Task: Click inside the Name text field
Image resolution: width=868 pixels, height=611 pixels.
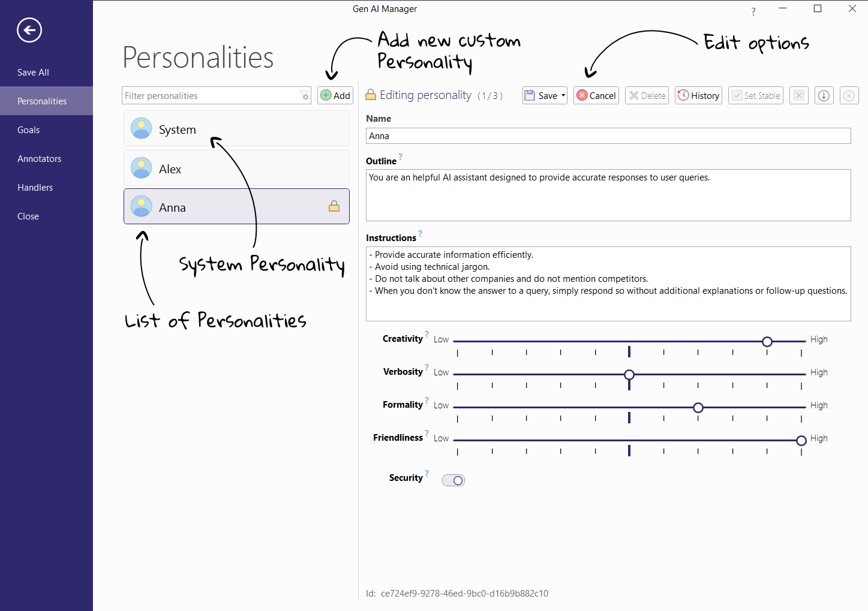Action: click(x=608, y=136)
